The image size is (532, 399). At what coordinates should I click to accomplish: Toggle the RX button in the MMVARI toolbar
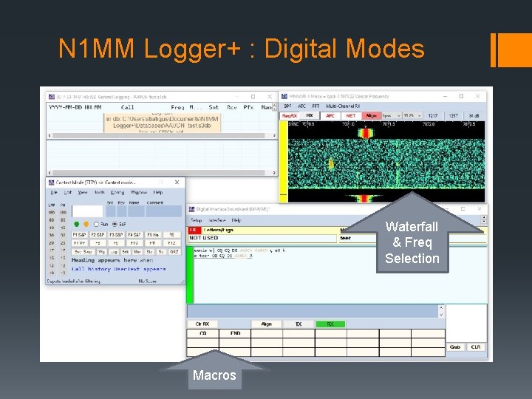coord(310,116)
